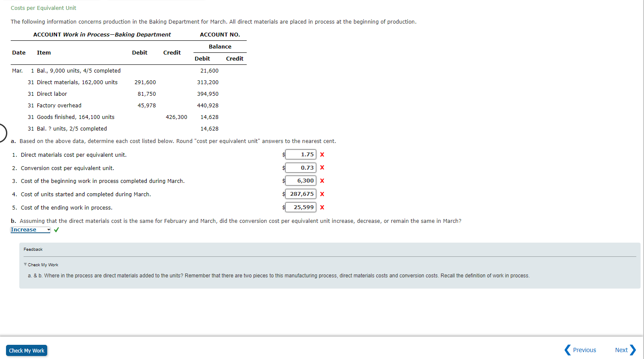This screenshot has width=644, height=359.
Task: Click the units started and completed cost field
Action: pos(300,194)
